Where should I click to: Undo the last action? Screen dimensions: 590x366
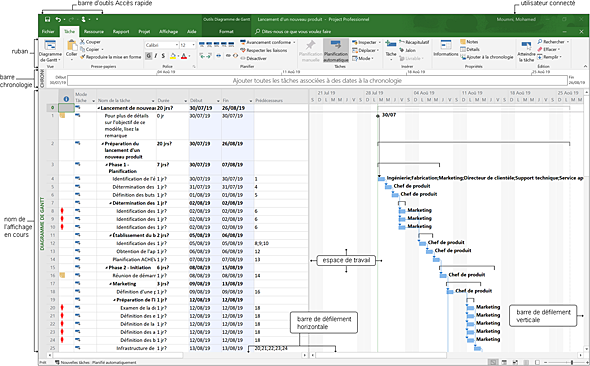pyautogui.click(x=58, y=19)
